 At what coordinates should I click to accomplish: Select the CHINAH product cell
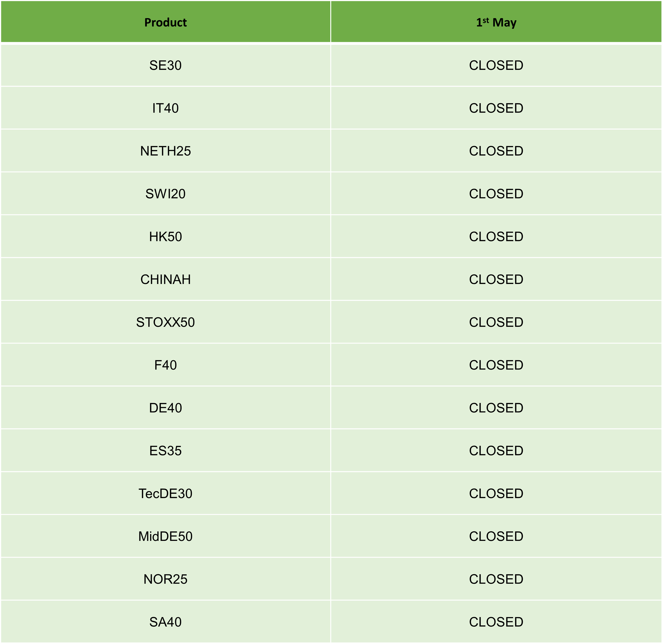[x=165, y=279]
